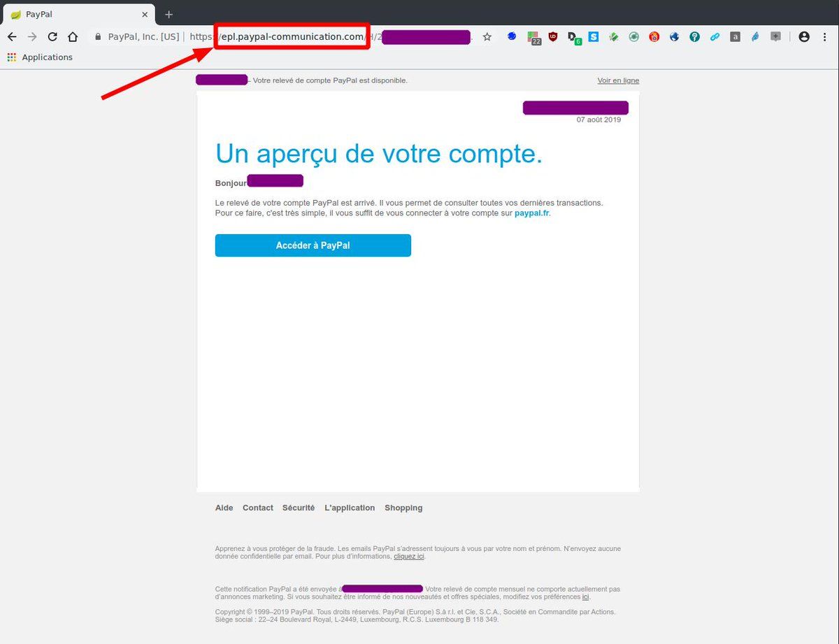This screenshot has width=839, height=644.
Task: Click the 'Voir en ligne' link
Action: pos(618,80)
